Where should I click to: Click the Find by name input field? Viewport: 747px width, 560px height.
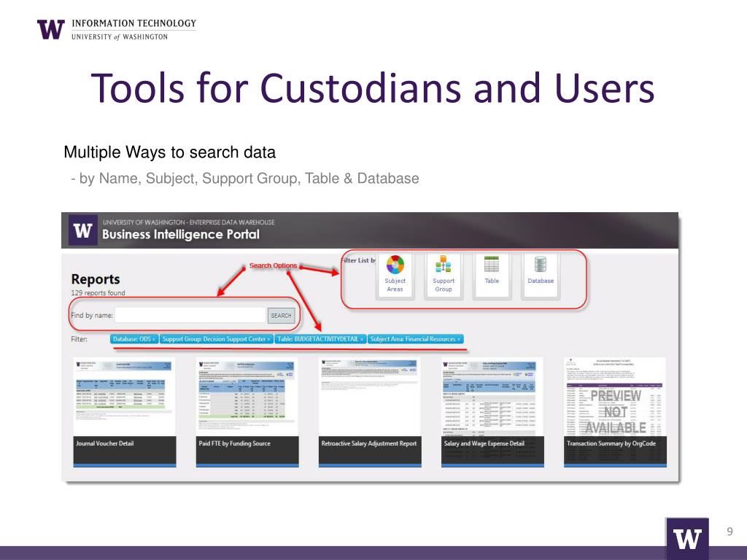190,315
